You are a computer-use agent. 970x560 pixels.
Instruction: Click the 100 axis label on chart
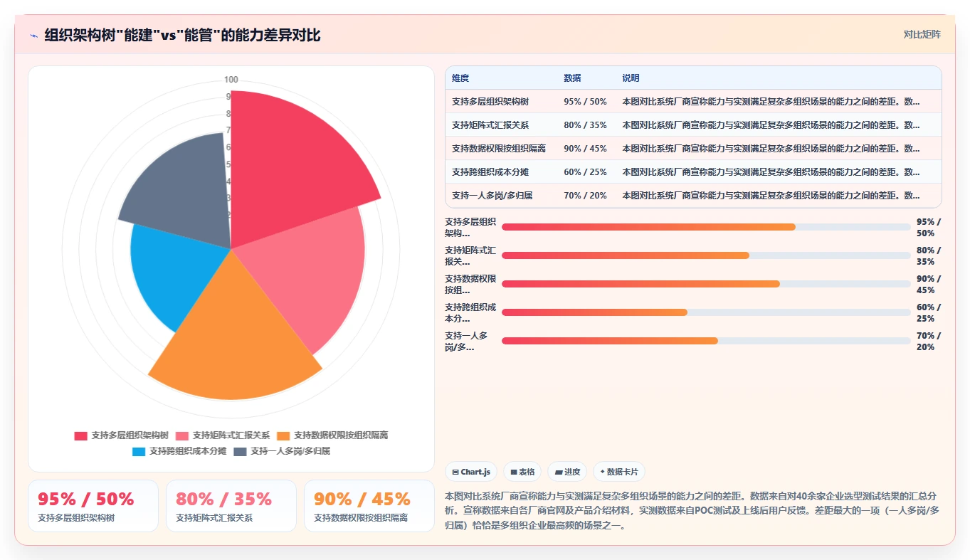[x=231, y=80]
